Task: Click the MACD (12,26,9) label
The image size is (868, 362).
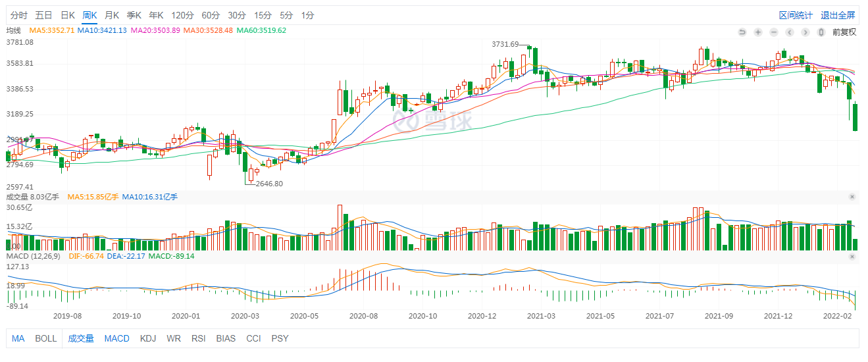Action: pyautogui.click(x=34, y=255)
